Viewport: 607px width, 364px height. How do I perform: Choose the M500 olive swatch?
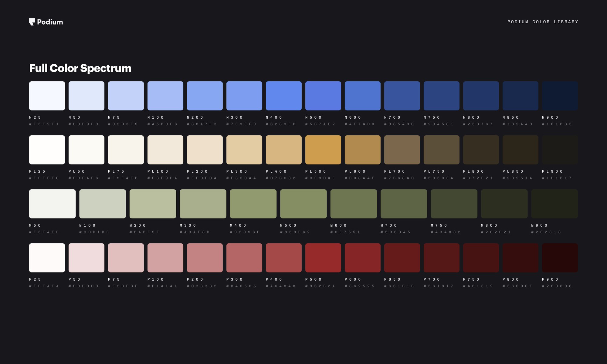pos(303,204)
